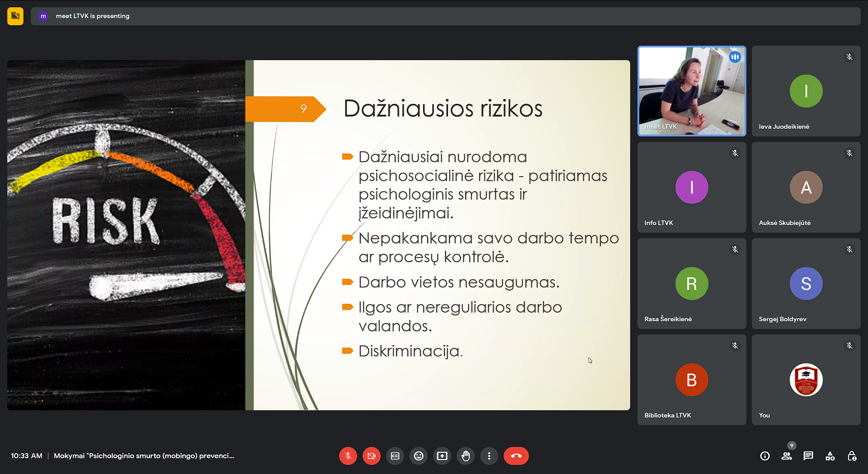Click bullet 'Ilgos ar nereguliarios darbo valandos.'
This screenshot has width=868, height=474.
point(460,316)
